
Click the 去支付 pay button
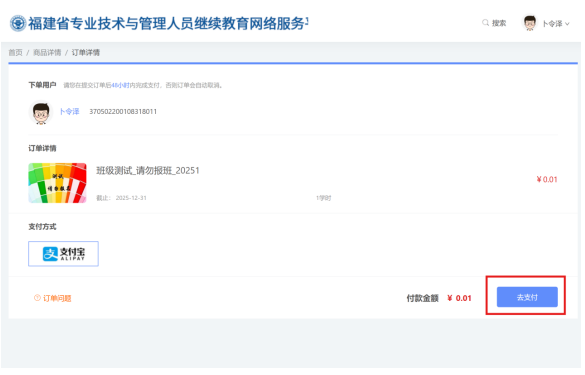coord(527,297)
